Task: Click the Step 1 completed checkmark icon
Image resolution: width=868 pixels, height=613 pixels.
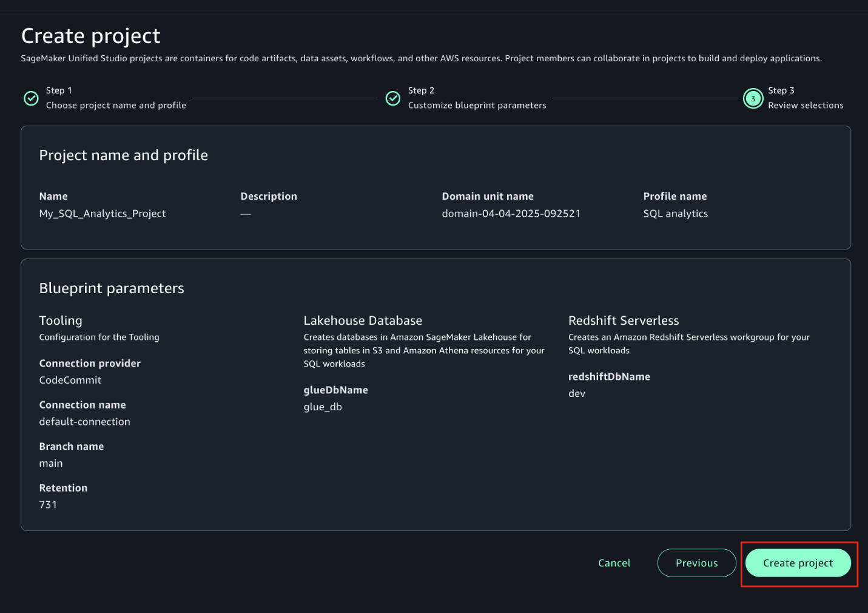Action: (31, 98)
